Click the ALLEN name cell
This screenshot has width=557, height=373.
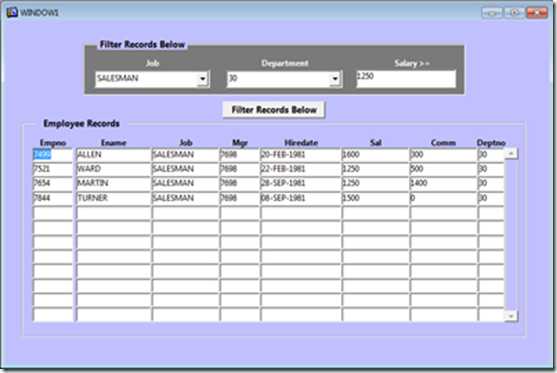[114, 155]
